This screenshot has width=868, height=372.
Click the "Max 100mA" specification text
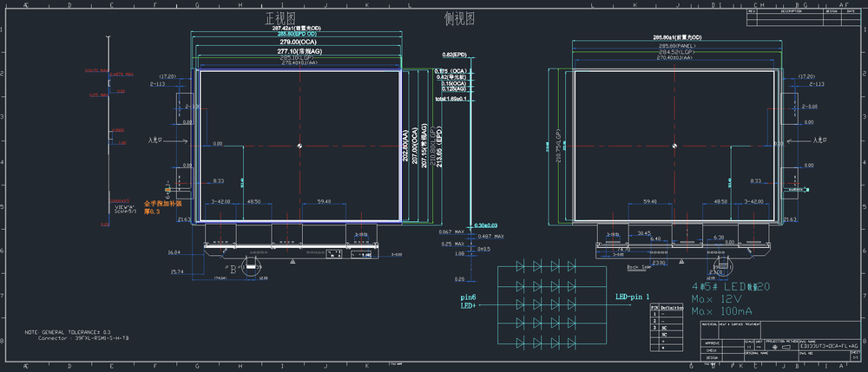click(722, 311)
